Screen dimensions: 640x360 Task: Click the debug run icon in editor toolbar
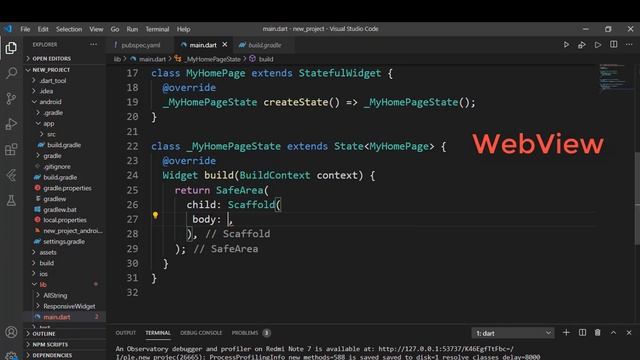582,45
